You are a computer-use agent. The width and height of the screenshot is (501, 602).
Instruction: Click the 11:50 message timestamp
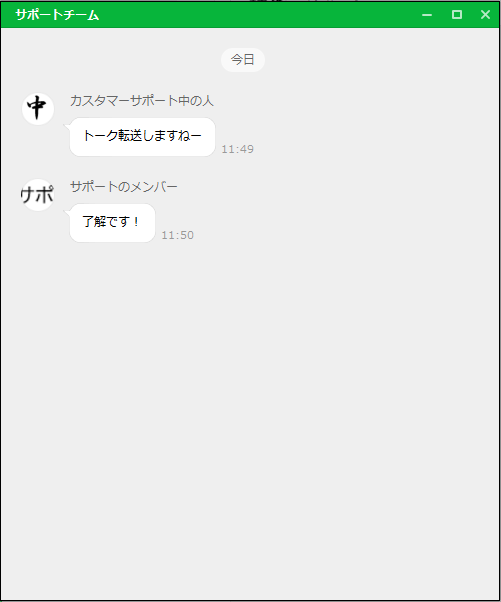tap(177, 235)
